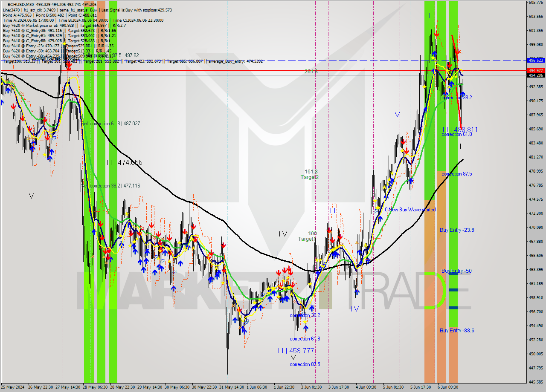546x392 pixels.
Task: Click the 463.395 price axis value
Action: (536, 270)
